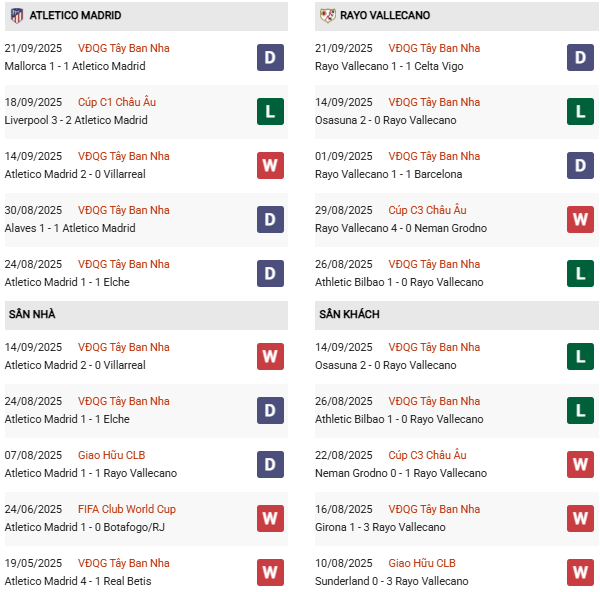Click the W badge for Sunderland match
Image resolution: width=600 pixels, height=592 pixels.
(580, 572)
